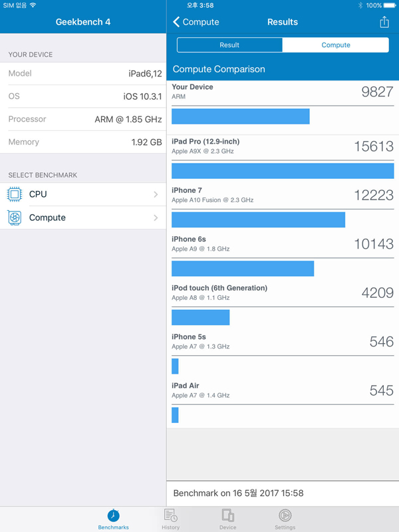The width and height of the screenshot is (399, 532).
Task: Tap the Apple A9 @ 1.8 GHz subtitle
Action: [x=201, y=249]
